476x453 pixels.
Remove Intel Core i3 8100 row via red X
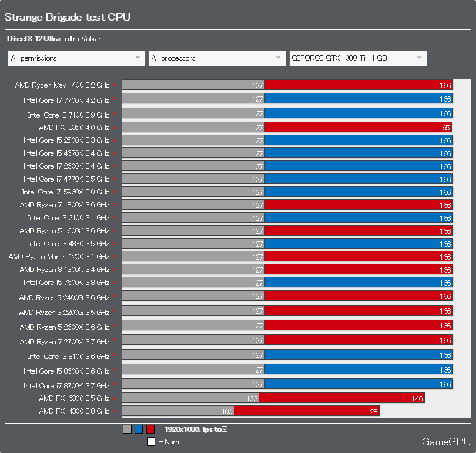[x=115, y=354]
